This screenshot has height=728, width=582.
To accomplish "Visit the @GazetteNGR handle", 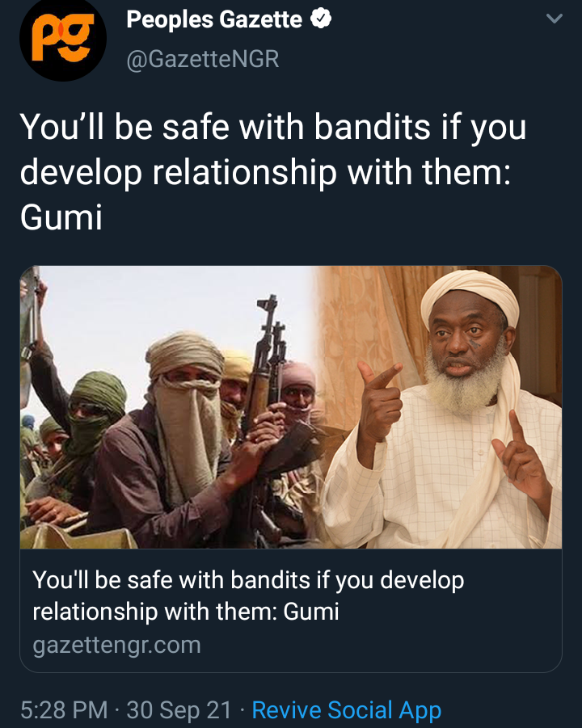I will 203,59.
